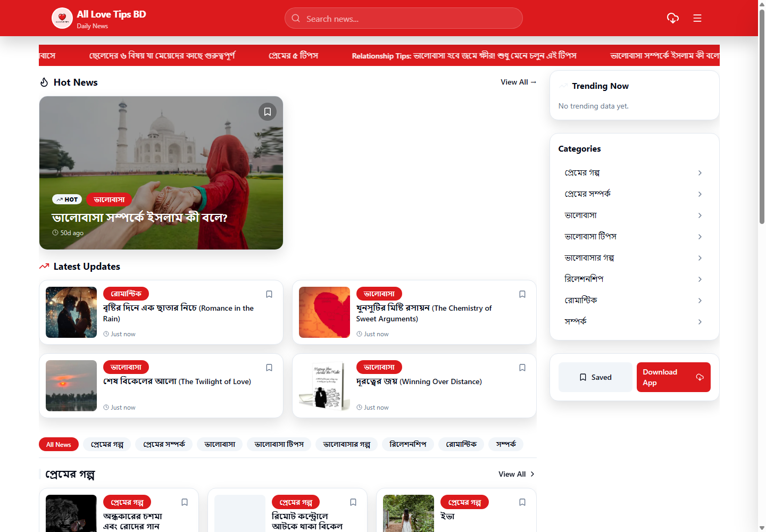This screenshot has width=766, height=532.
Task: Bookmark the ইভা article
Action: (522, 502)
